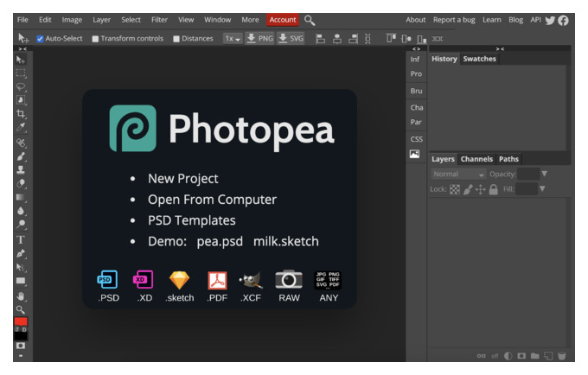This screenshot has width=588, height=375.
Task: Select the Crop tool
Action: 21,113
